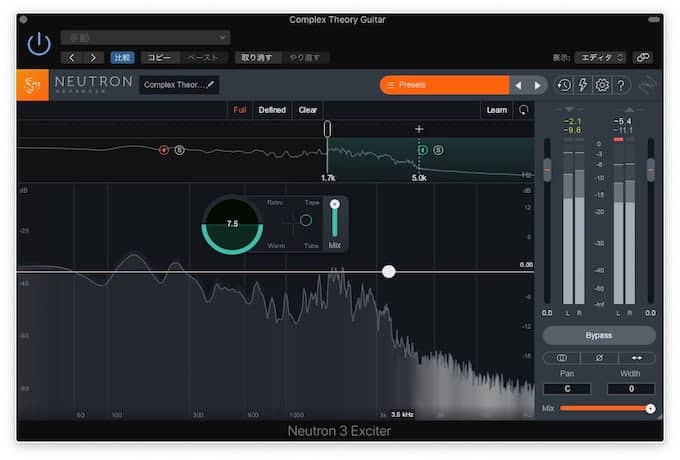Viewport: 680px width, 460px height.
Task: Click the reset circular arrow next to Learn
Action: pos(524,110)
